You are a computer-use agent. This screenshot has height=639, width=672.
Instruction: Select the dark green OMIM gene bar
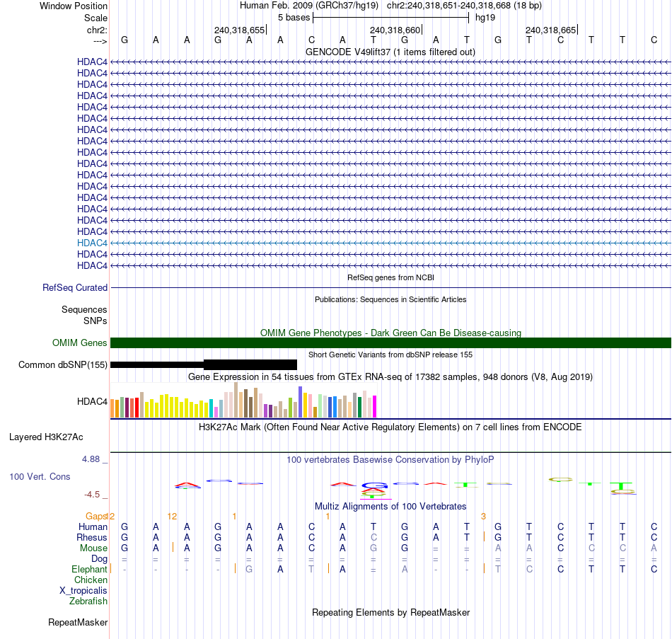(390, 342)
